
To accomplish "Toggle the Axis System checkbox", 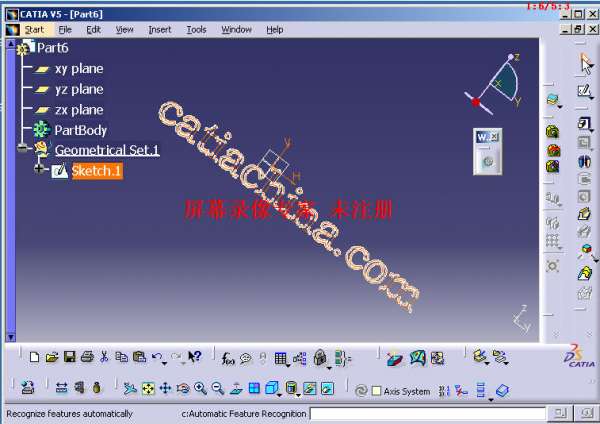I will pos(376,391).
